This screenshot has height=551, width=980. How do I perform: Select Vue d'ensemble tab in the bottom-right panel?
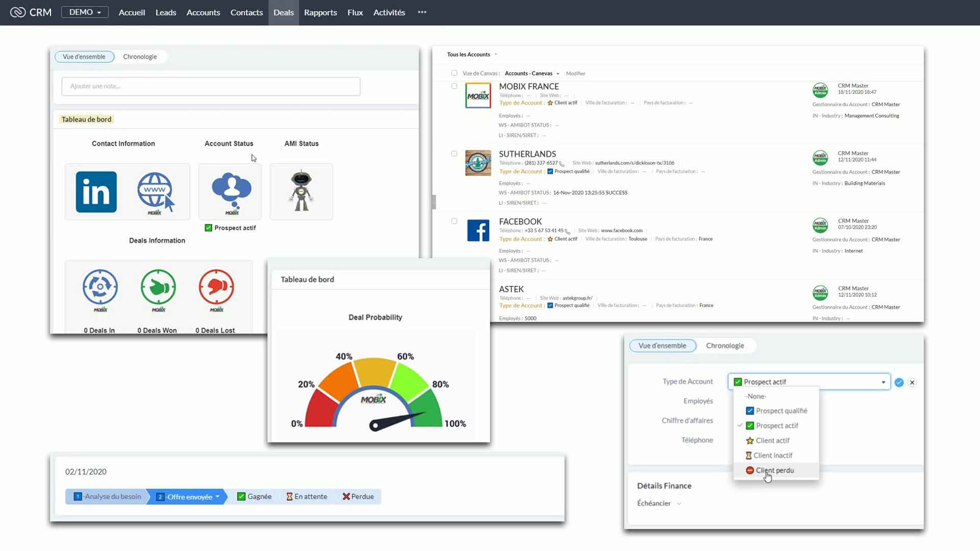(663, 345)
